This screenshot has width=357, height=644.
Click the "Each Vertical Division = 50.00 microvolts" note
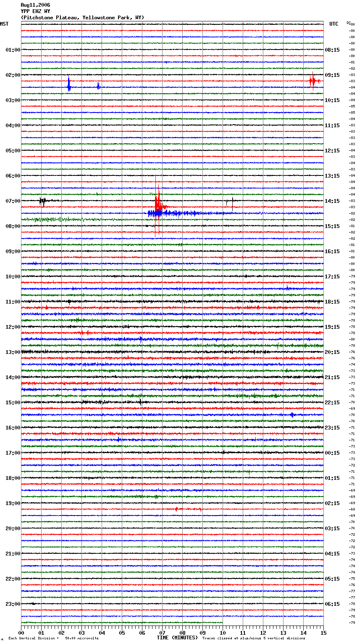click(53, 639)
